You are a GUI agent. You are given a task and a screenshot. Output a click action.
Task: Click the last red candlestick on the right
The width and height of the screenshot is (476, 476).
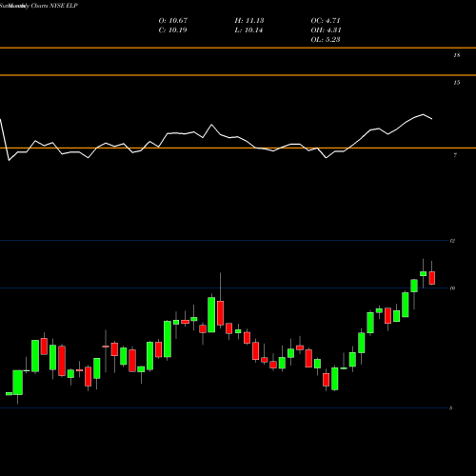click(432, 278)
